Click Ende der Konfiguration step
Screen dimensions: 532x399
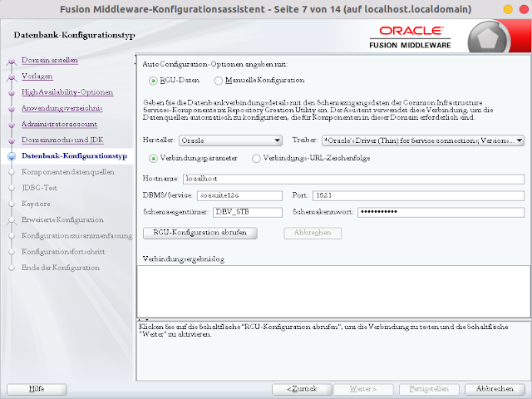61,268
